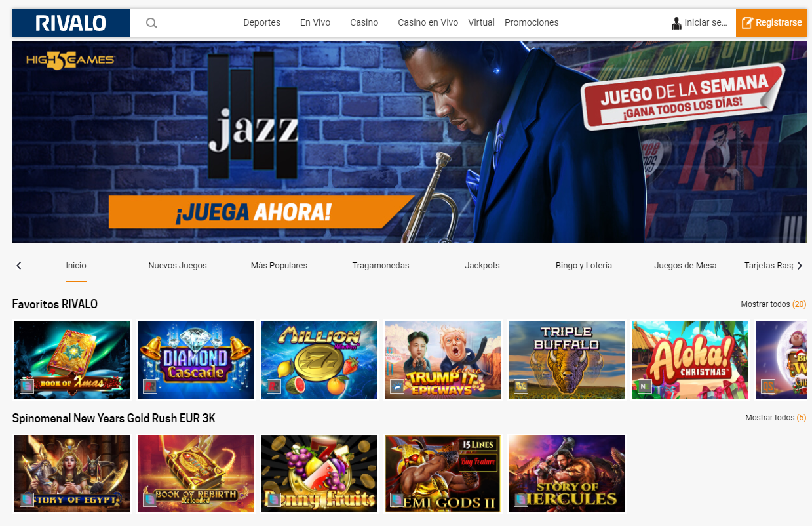This screenshot has height=526, width=812.
Task: Go to Casino menu item
Action: coord(364,22)
